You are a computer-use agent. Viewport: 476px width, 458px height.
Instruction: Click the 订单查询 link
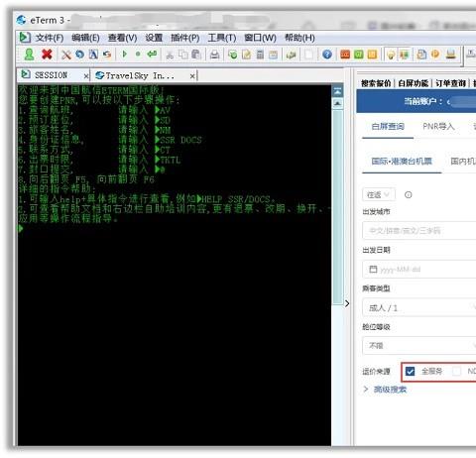[x=450, y=83]
